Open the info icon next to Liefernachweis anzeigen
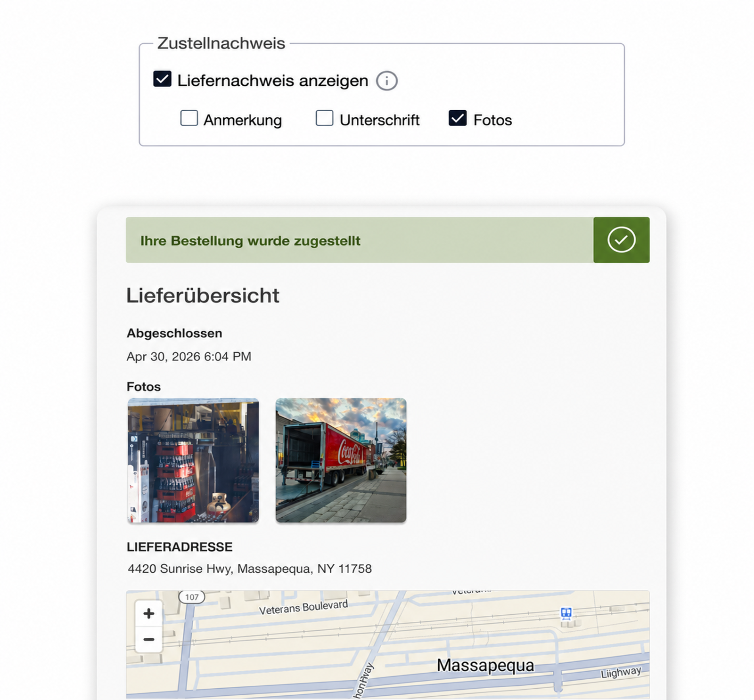This screenshot has height=700, width=754. [386, 81]
